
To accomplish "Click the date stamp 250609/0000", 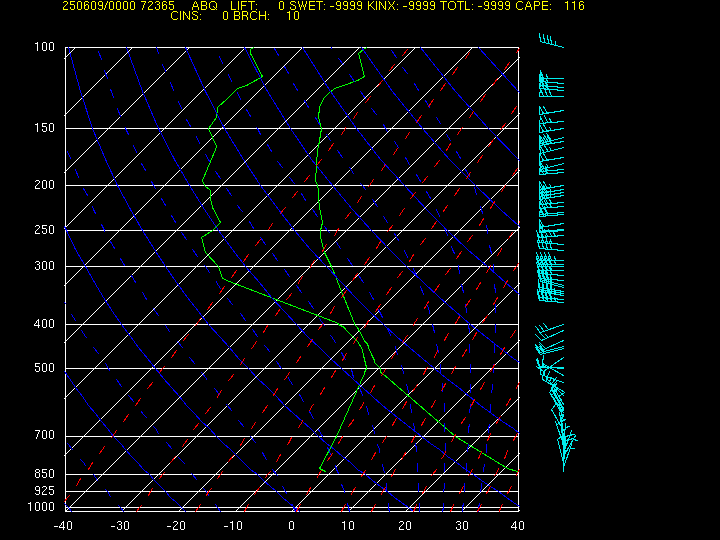I will 99,6.
